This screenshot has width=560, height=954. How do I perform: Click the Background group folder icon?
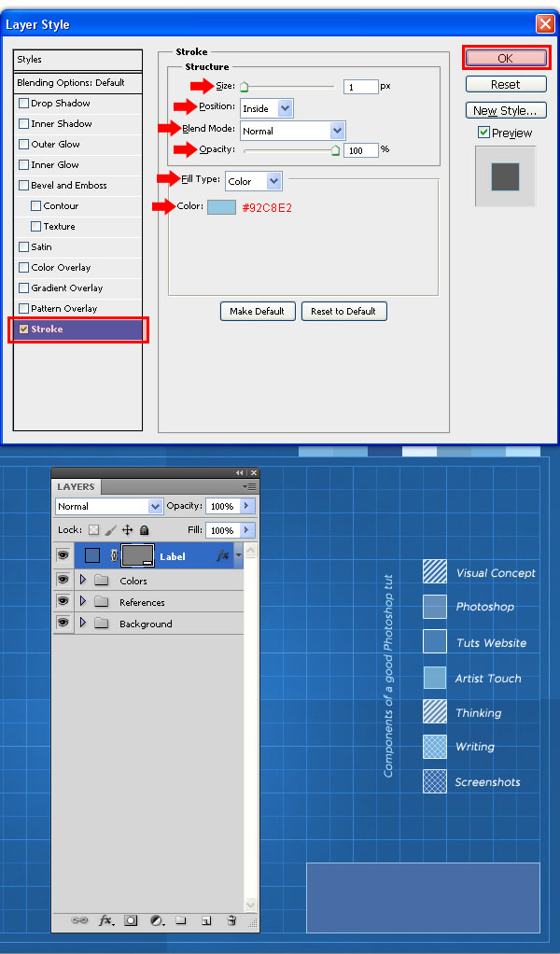[102, 624]
